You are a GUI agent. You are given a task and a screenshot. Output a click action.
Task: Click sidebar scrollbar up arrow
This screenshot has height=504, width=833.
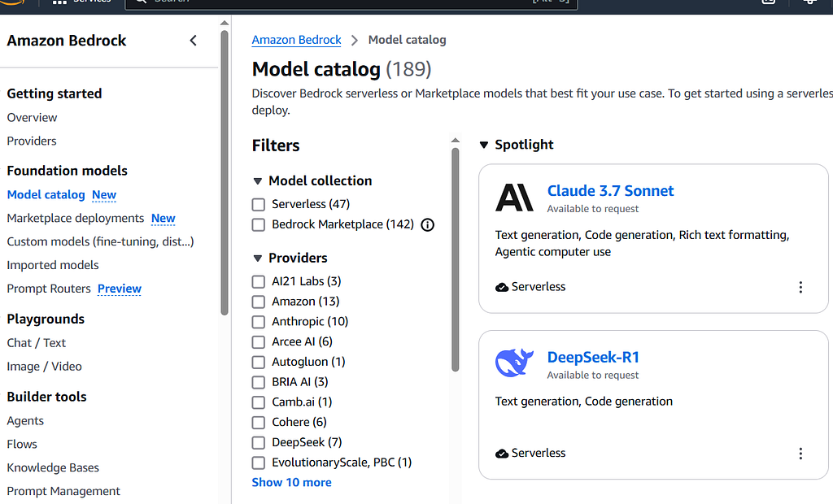(x=225, y=23)
